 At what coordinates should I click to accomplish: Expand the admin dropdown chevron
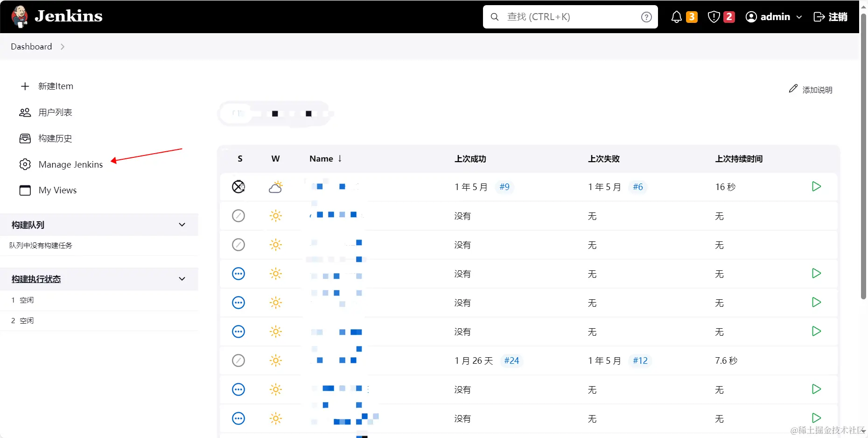(x=799, y=17)
